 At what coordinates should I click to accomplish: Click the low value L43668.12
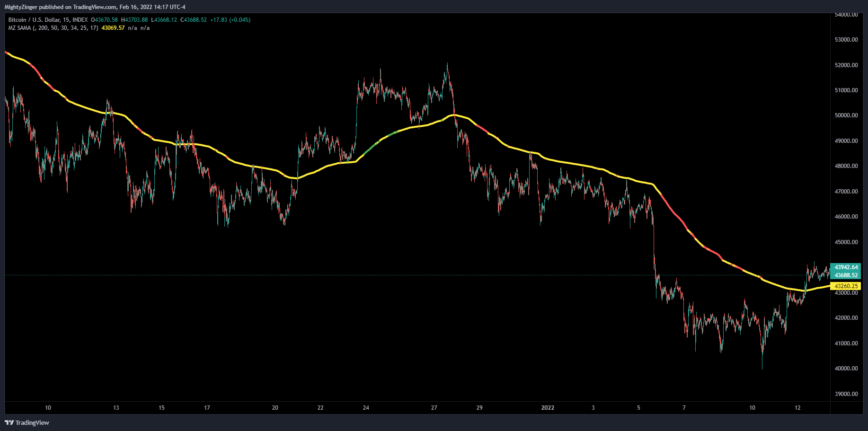tap(164, 20)
